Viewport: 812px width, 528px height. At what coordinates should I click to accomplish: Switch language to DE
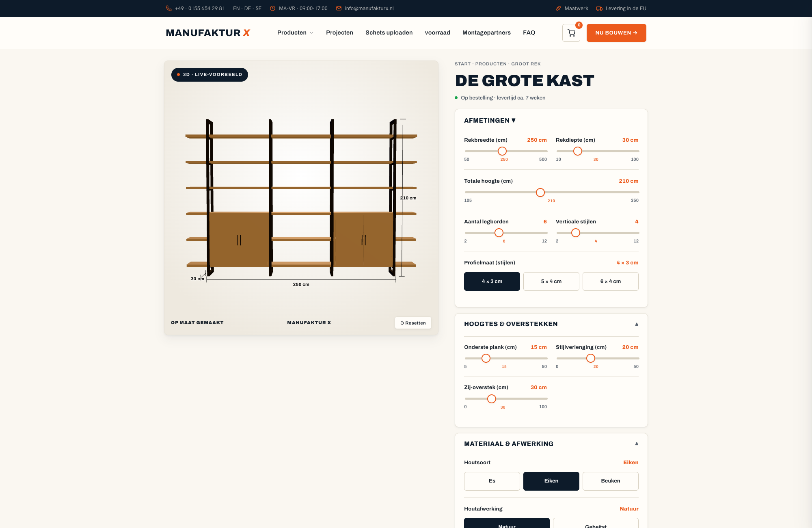(248, 9)
